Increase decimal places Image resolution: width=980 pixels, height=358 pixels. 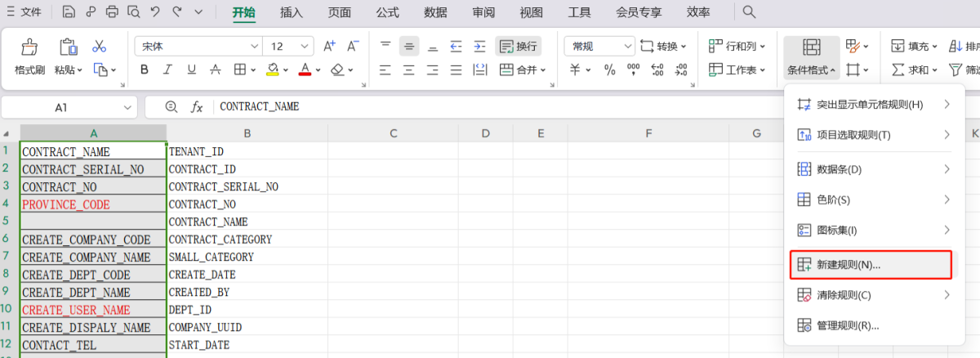pos(657,70)
